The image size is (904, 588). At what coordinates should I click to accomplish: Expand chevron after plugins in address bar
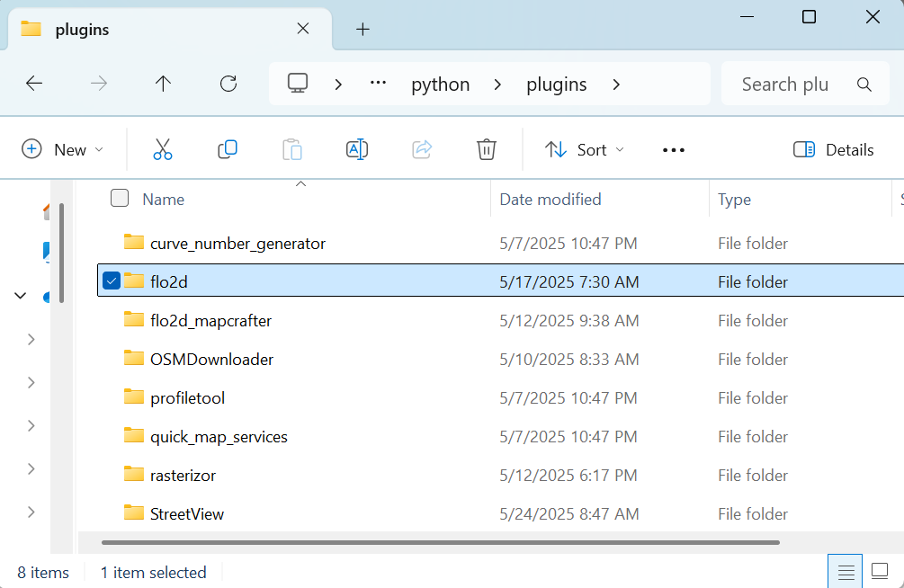616,85
